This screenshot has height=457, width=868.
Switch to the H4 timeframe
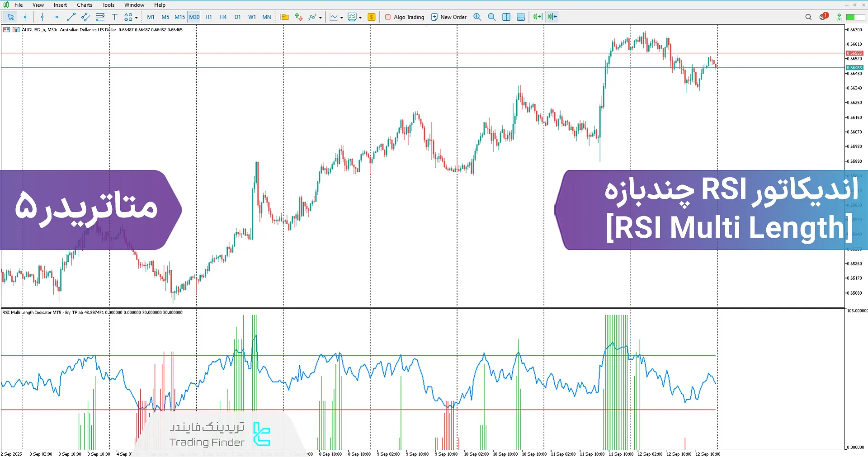[x=223, y=17]
